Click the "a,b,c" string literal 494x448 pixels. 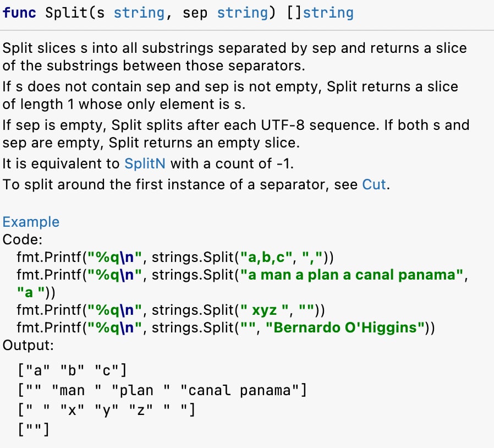[266, 257]
